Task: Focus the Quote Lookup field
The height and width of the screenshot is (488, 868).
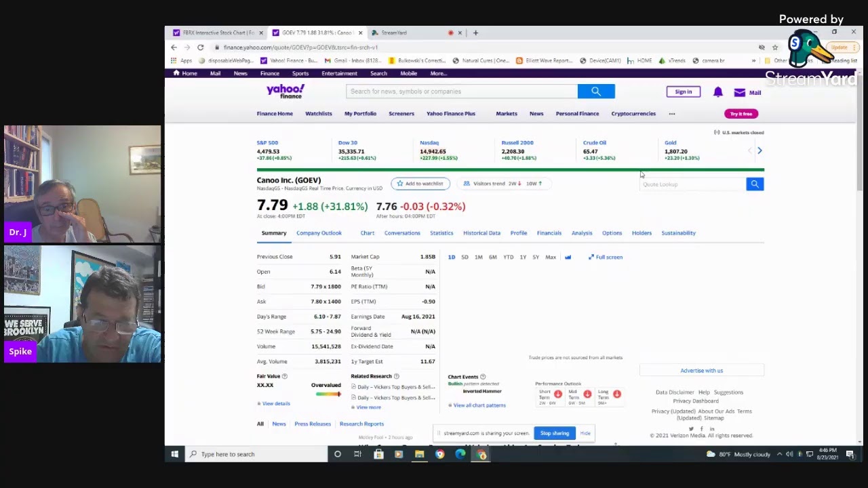Action: pos(692,184)
